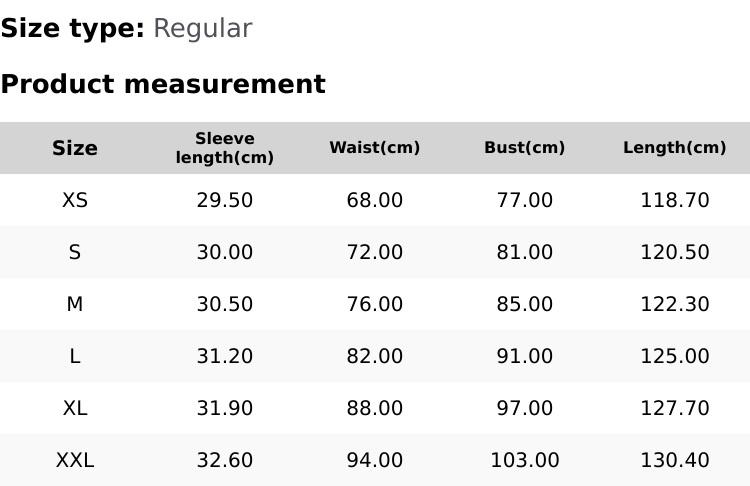Click the Size type label
750x486 pixels.
click(x=72, y=28)
